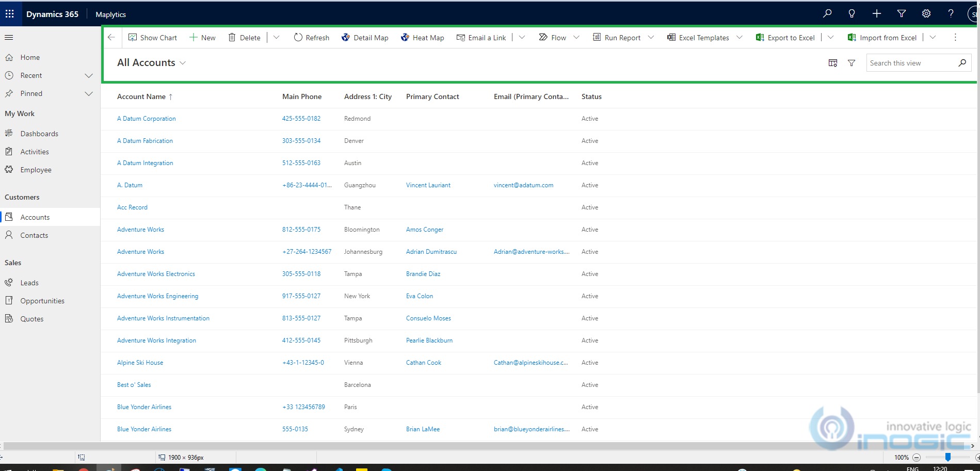Screen dimensions: 980x471
Task: Expand Pinned items in sidebar
Action: pyautogui.click(x=89, y=93)
